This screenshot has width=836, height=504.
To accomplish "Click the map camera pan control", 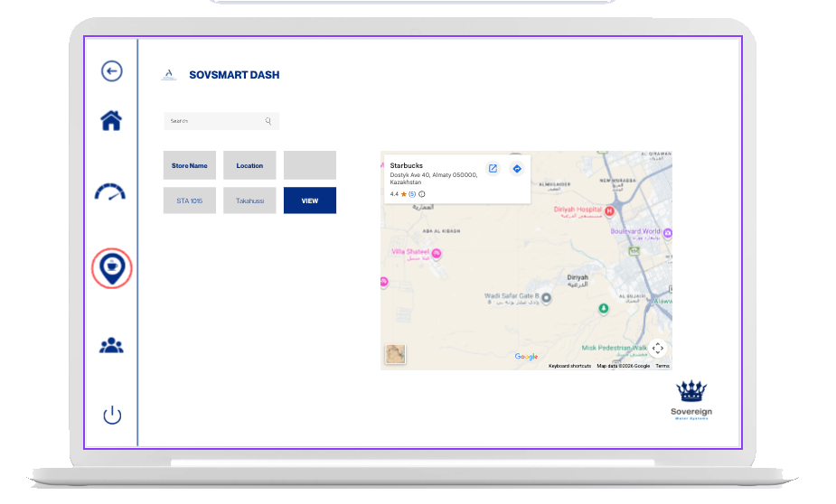I will 658,349.
